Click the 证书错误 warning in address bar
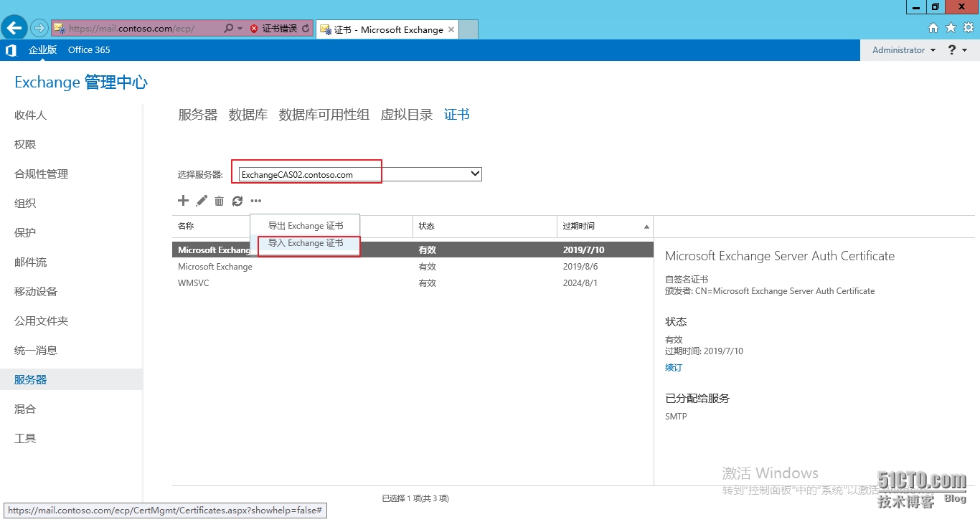 click(x=280, y=29)
